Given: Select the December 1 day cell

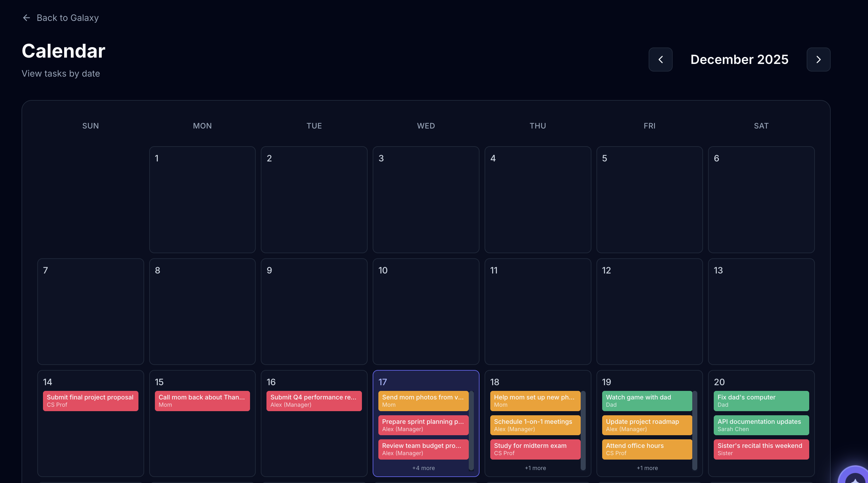Looking at the screenshot, I should point(202,199).
